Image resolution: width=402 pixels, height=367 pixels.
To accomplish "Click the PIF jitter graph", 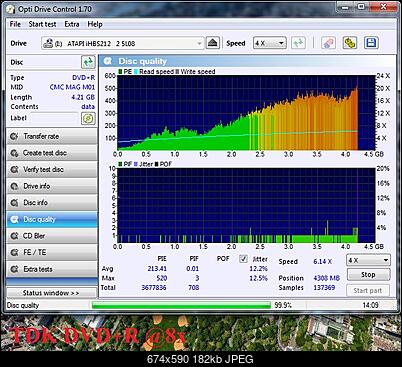I will [x=246, y=205].
